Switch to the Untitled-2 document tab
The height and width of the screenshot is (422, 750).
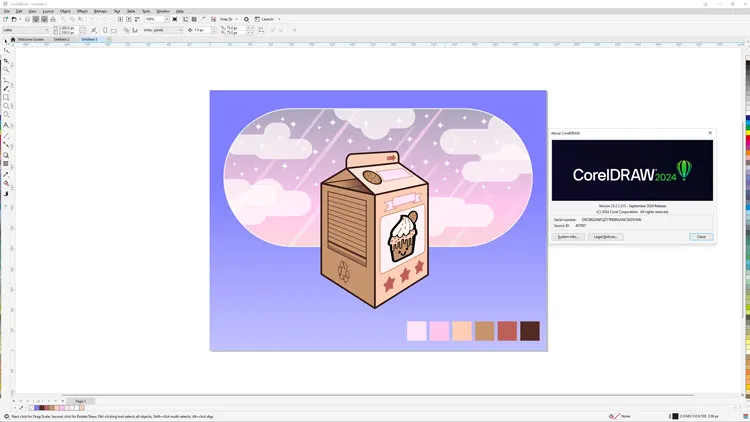click(x=60, y=40)
